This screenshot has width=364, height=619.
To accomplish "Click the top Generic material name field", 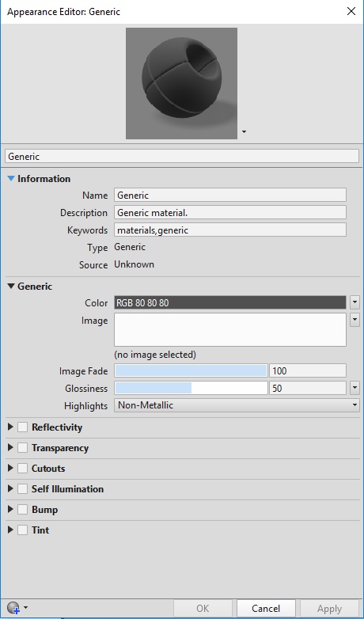I will coord(182,156).
